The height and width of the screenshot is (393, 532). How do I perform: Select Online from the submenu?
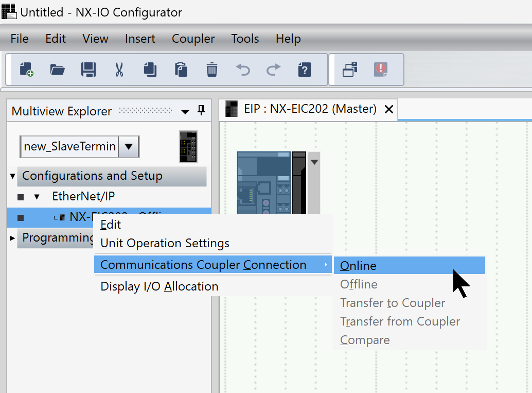coord(358,266)
